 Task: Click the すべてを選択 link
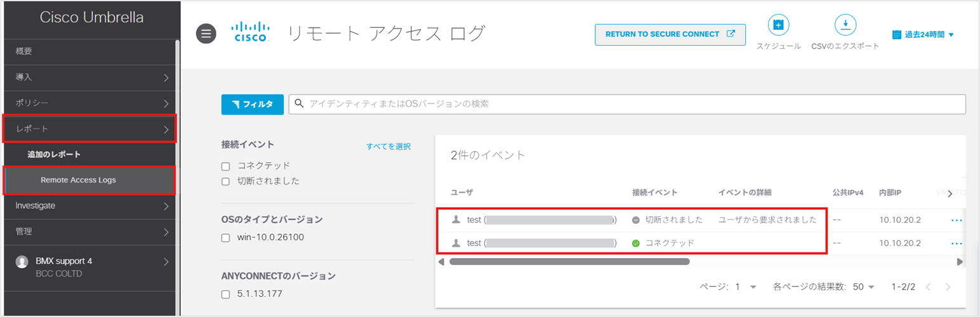[388, 146]
